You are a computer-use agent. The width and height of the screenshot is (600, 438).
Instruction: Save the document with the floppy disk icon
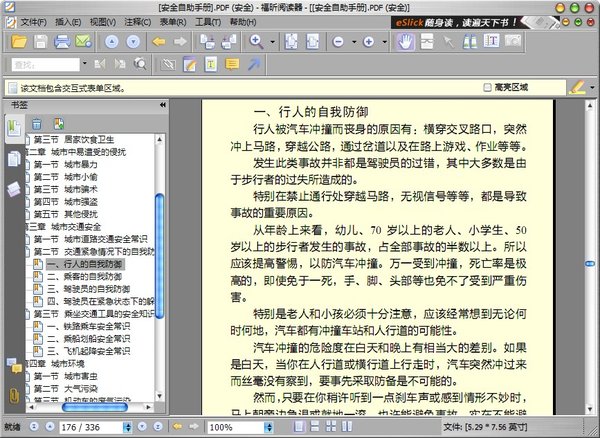tap(41, 41)
